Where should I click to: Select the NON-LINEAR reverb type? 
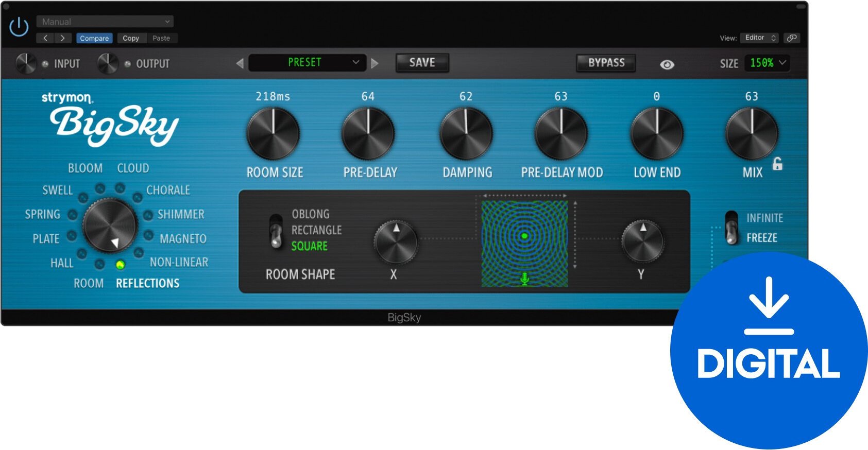point(179,263)
